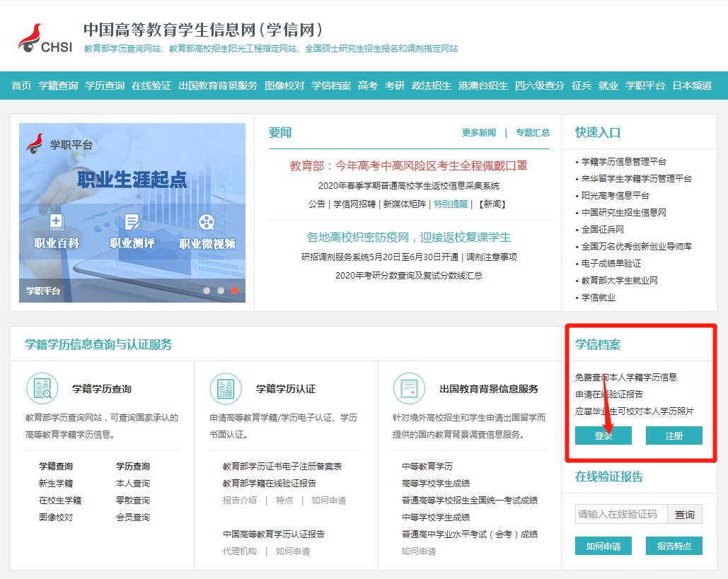
Task: Open 2020年考研分数查询及复试分数线汇总 link
Action: point(409,276)
